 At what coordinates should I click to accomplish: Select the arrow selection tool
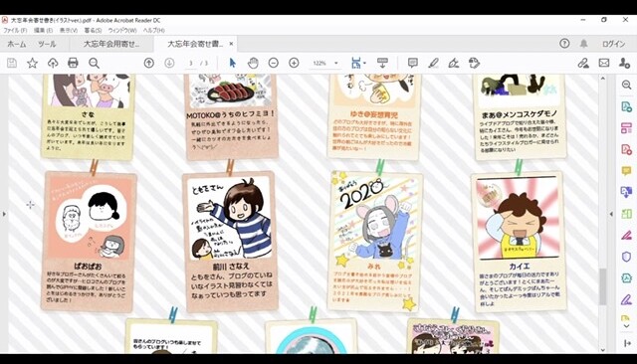point(232,63)
